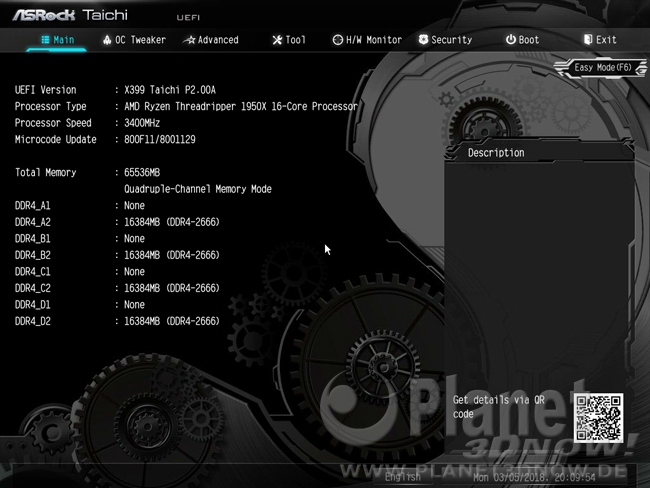
Task: Open the H/W Monitor tab
Action: click(367, 40)
